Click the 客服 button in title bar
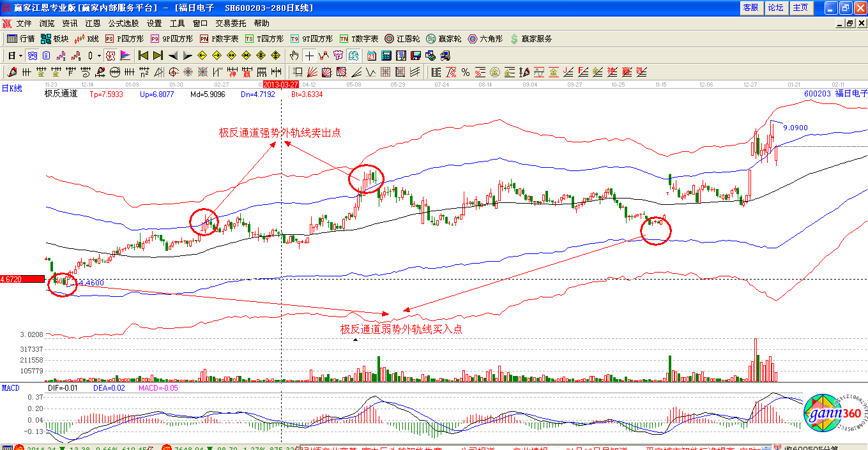Screen dimensions: 868x450 coord(750,8)
